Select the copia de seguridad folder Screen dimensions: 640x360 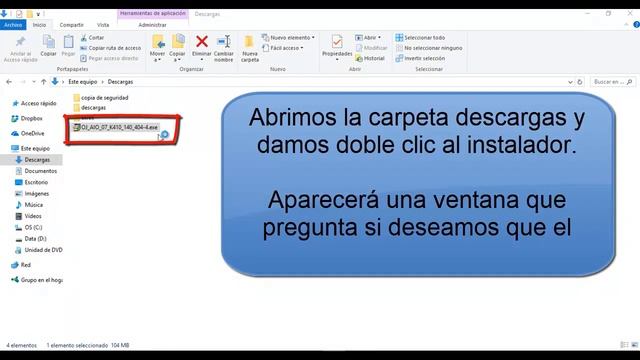pyautogui.click(x=101, y=98)
